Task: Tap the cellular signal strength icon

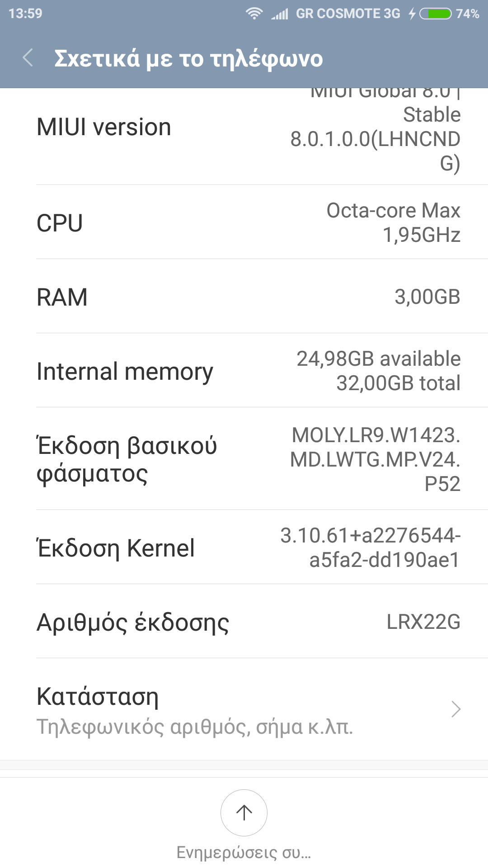Action: click(x=280, y=14)
